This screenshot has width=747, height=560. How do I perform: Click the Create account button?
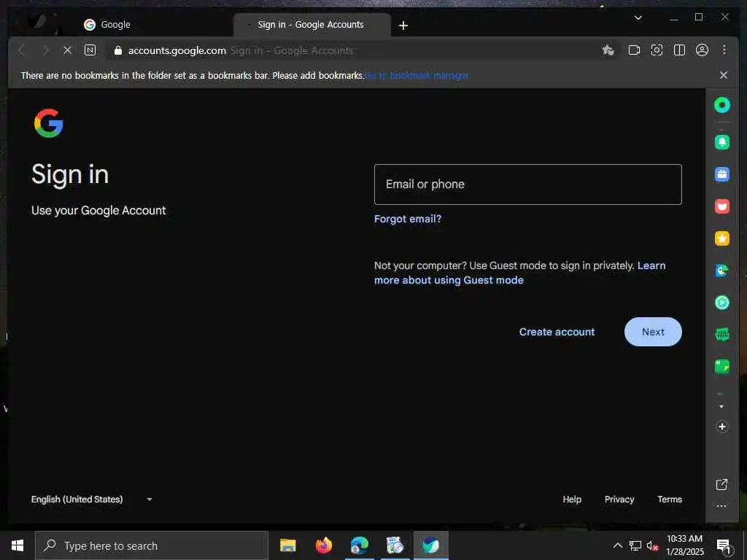coord(557,332)
